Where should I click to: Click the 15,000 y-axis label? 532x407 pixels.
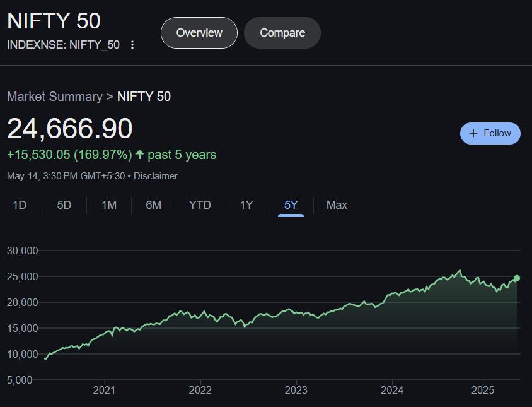pyautogui.click(x=23, y=328)
